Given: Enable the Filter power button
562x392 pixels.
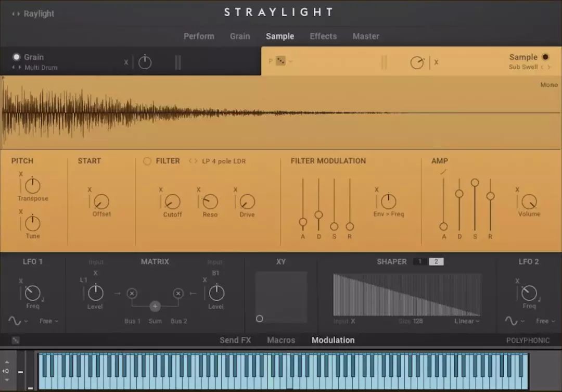Looking at the screenshot, I should 147,161.
